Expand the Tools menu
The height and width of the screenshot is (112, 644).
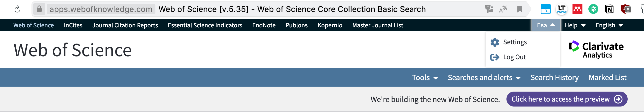coord(425,78)
